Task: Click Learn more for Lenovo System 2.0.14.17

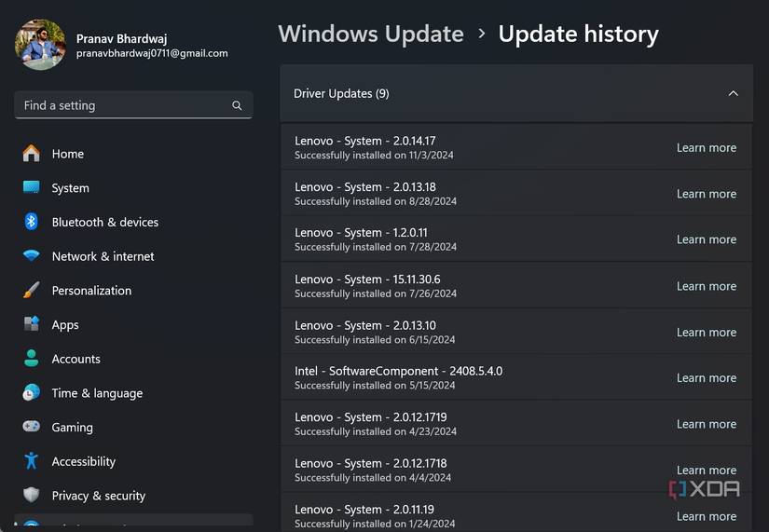Action: [706, 148]
